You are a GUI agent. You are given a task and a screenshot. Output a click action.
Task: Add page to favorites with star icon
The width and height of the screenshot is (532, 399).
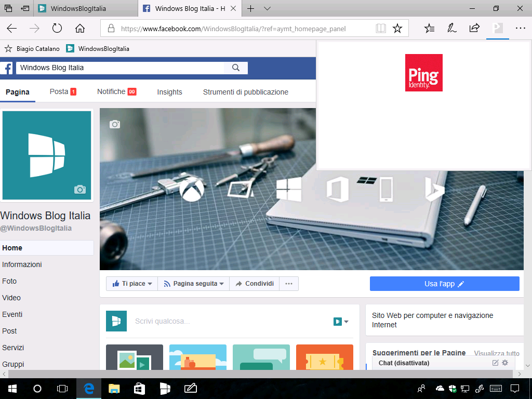tap(397, 29)
